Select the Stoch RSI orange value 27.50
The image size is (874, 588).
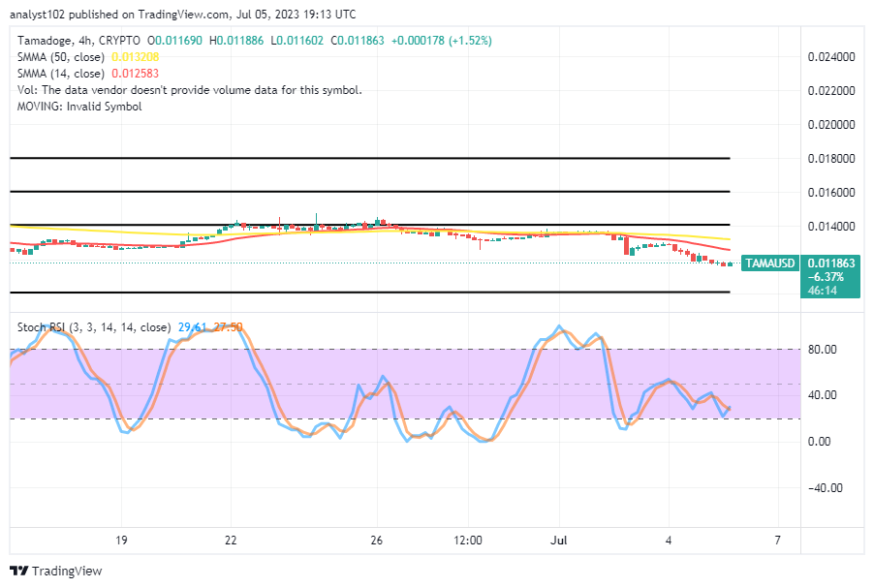click(x=228, y=327)
